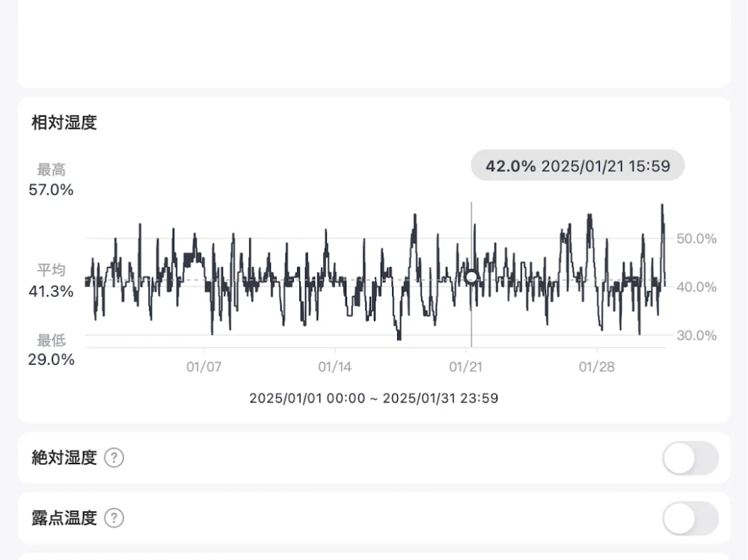The image size is (748, 560).
Task: Click the 40.0% y-axis label
Action: [696, 287]
